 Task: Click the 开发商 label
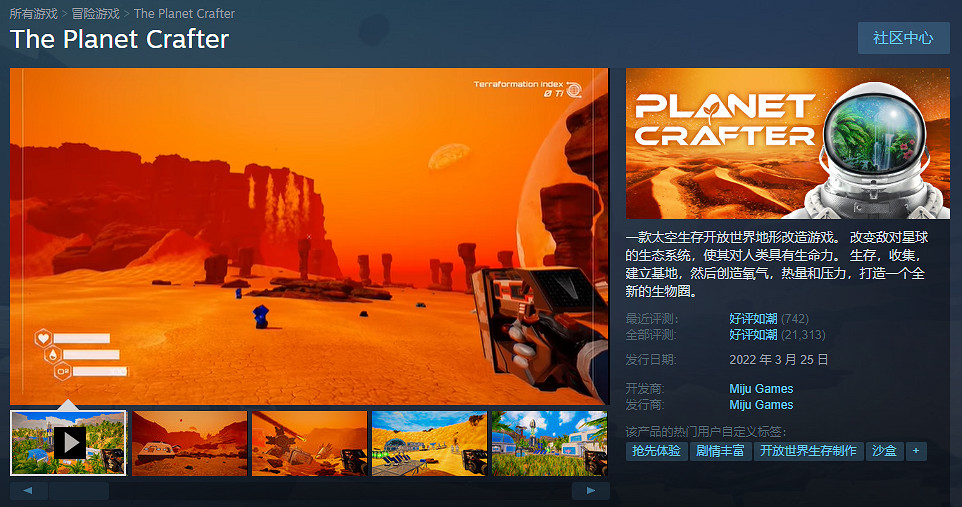(645, 389)
